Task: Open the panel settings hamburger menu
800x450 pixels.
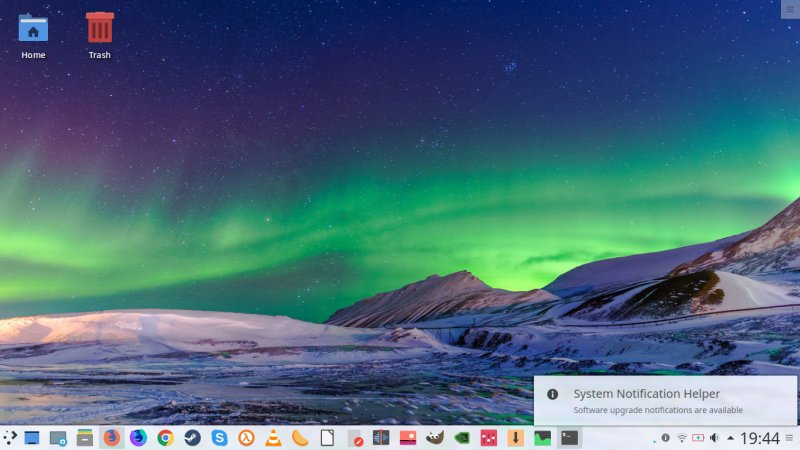Action: coord(790,438)
